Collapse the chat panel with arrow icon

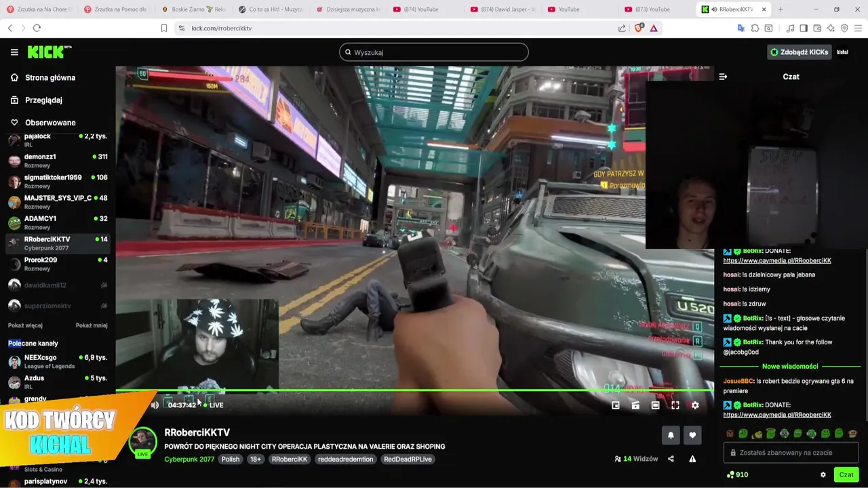[723, 77]
